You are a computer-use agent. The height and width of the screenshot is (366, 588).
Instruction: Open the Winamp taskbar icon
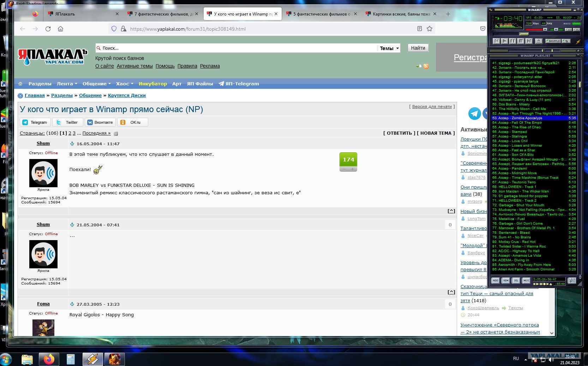coord(93,359)
